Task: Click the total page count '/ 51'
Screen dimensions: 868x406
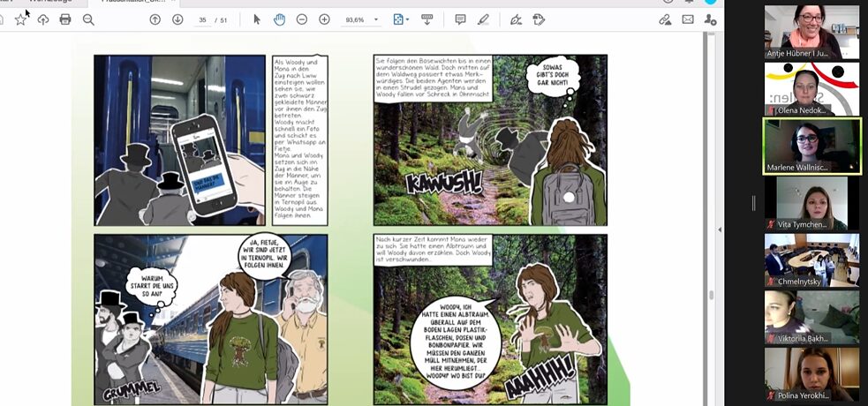Action: click(x=222, y=20)
